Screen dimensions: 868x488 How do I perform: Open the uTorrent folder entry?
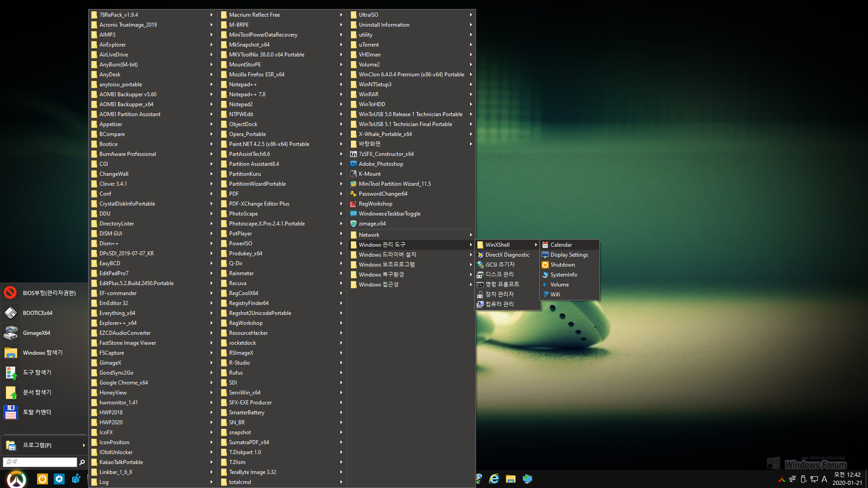(x=411, y=45)
